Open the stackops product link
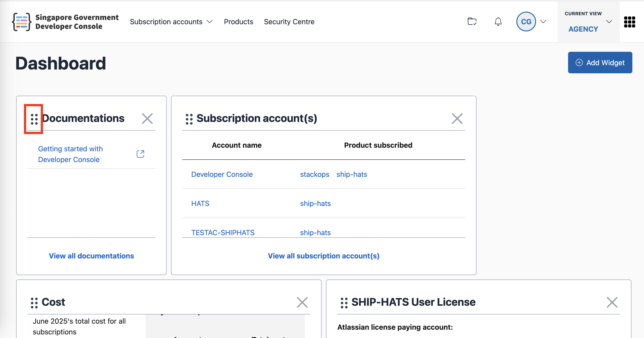The image size is (644, 338). pyautogui.click(x=315, y=174)
